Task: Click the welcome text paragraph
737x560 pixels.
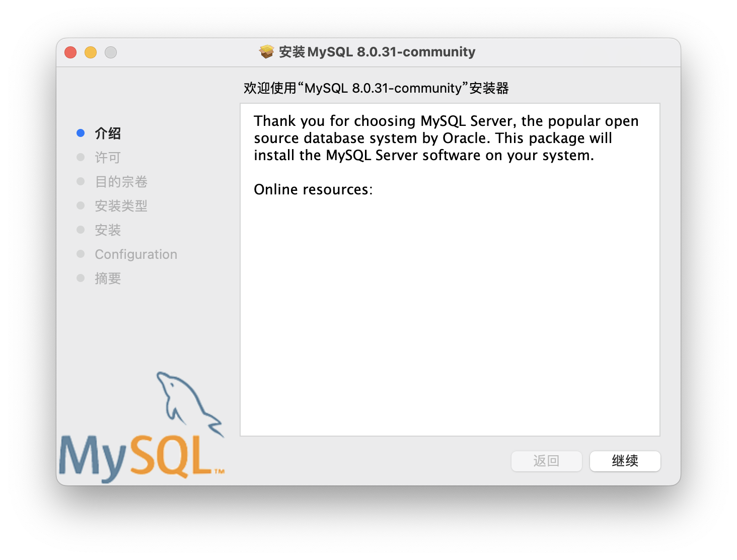Action: click(446, 138)
